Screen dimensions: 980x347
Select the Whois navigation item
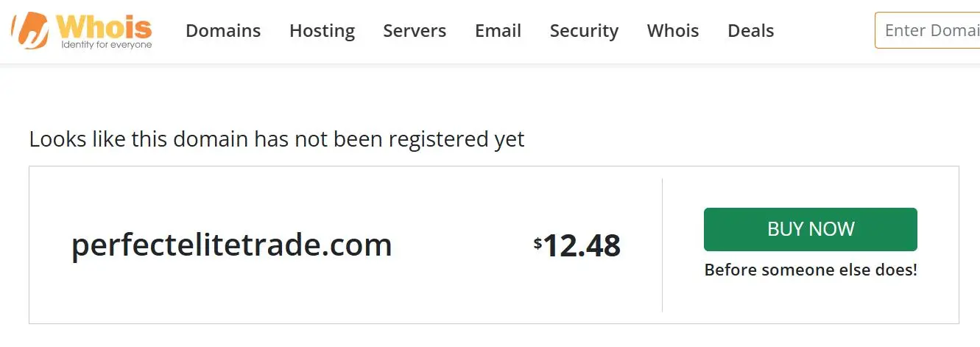pyautogui.click(x=673, y=31)
